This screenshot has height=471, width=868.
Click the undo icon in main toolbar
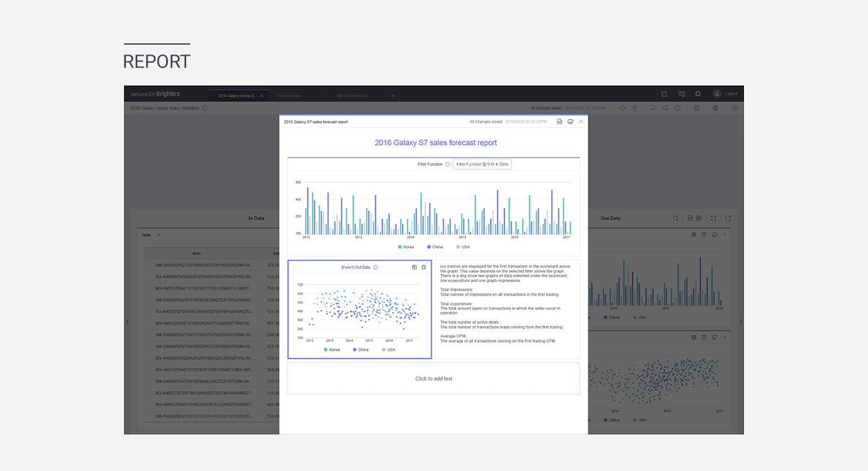653,108
